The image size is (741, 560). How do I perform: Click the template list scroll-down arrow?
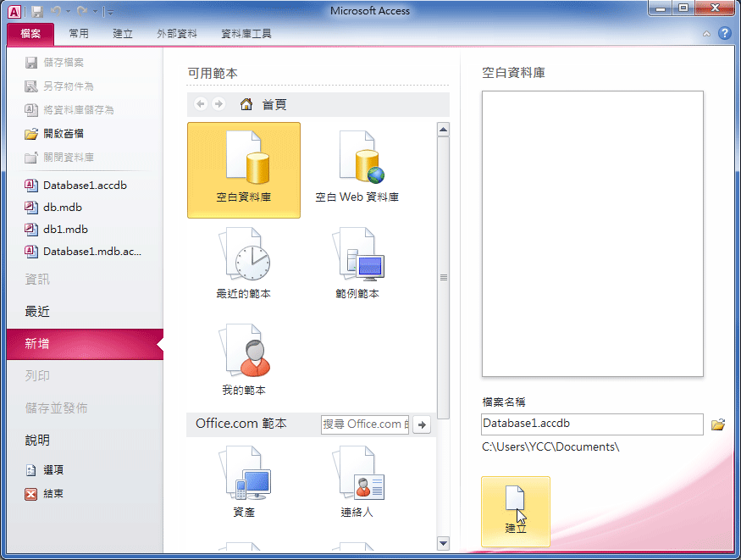coord(443,543)
